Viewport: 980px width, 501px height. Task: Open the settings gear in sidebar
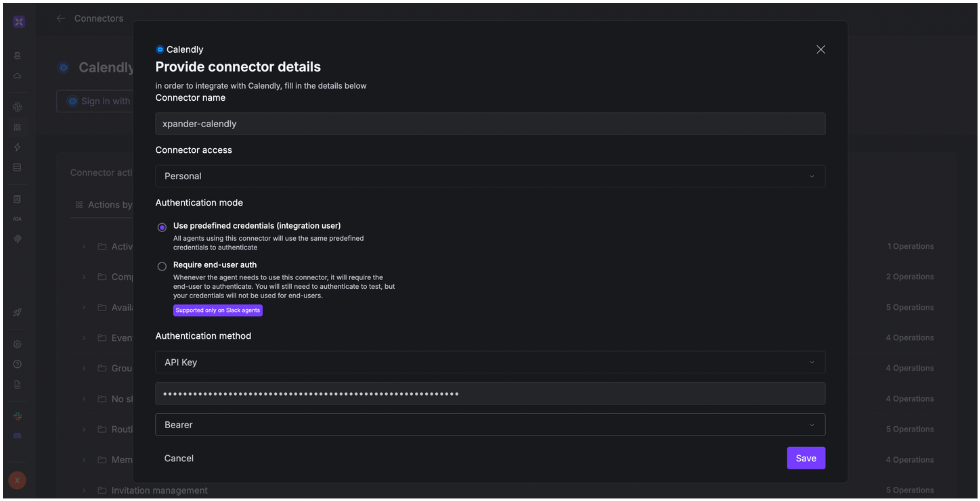(17, 344)
